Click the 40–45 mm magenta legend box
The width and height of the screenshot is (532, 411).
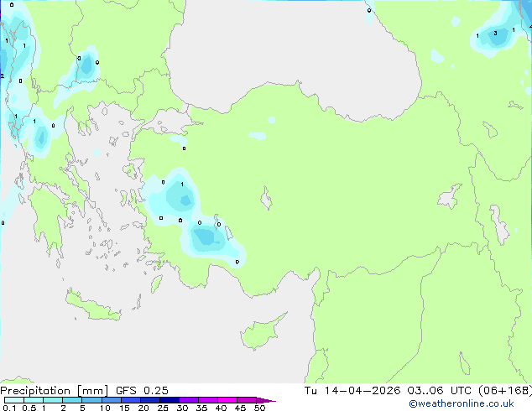click(x=227, y=400)
